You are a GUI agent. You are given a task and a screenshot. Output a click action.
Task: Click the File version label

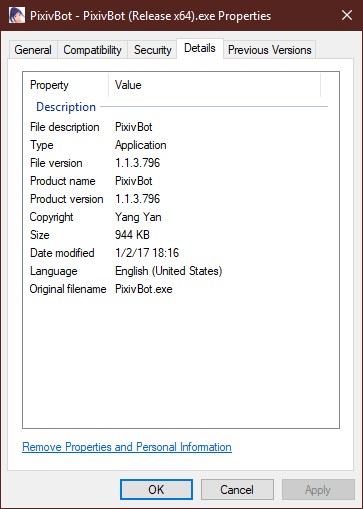[56, 163]
